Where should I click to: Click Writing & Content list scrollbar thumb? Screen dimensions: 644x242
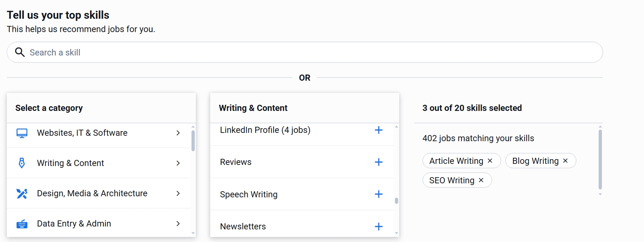pyautogui.click(x=396, y=201)
